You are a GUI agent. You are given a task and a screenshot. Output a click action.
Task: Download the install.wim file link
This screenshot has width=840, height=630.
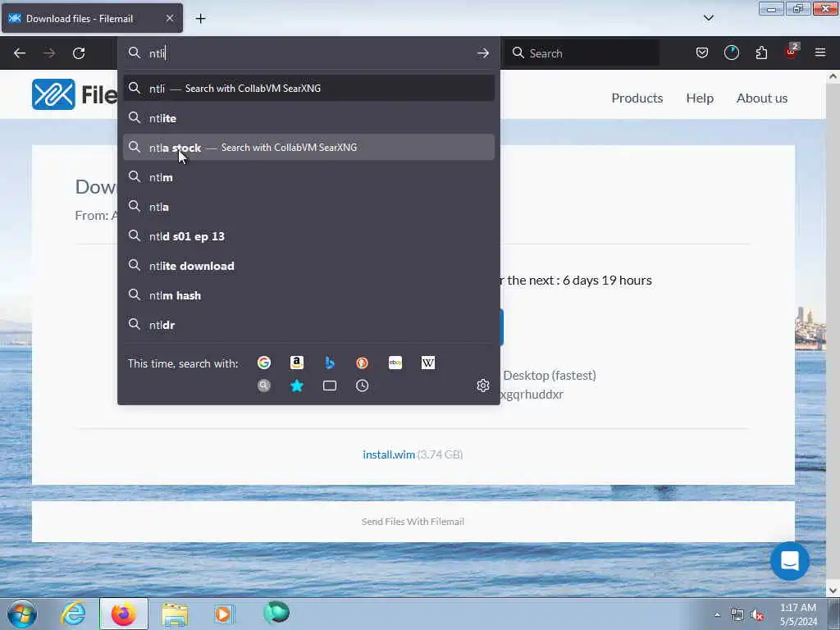[389, 454]
